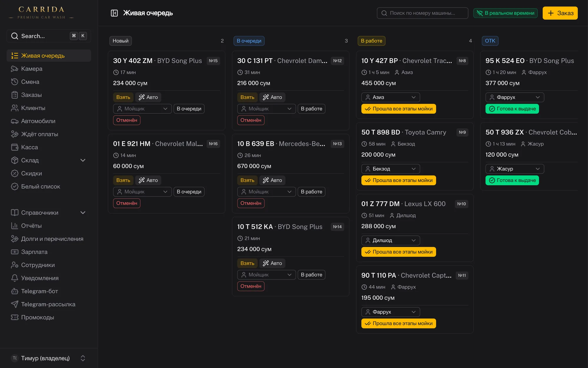
Task: Go to Заказы page
Action: point(49,95)
